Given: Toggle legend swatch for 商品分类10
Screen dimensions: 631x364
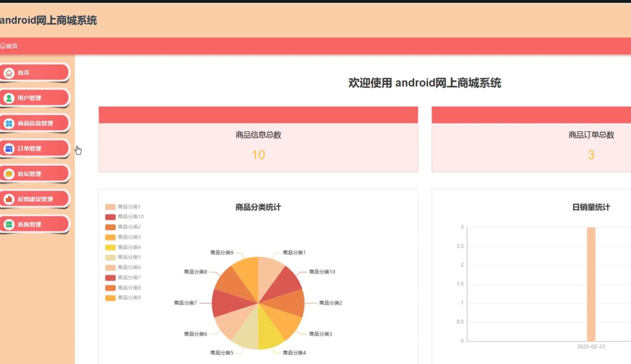Looking at the screenshot, I should [x=110, y=217].
